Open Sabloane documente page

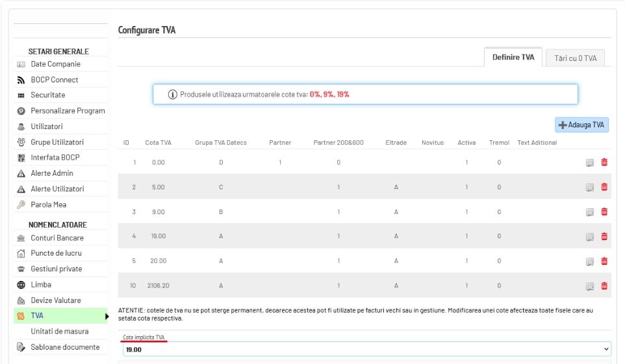[65, 347]
